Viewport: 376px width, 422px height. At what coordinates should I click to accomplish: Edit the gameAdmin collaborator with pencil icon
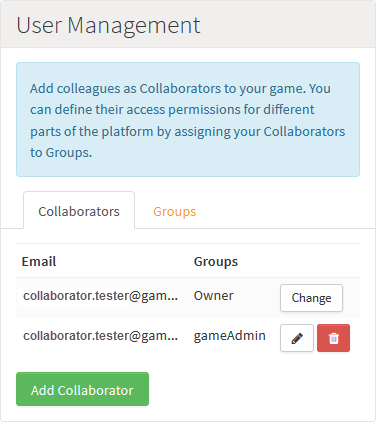pyautogui.click(x=297, y=338)
